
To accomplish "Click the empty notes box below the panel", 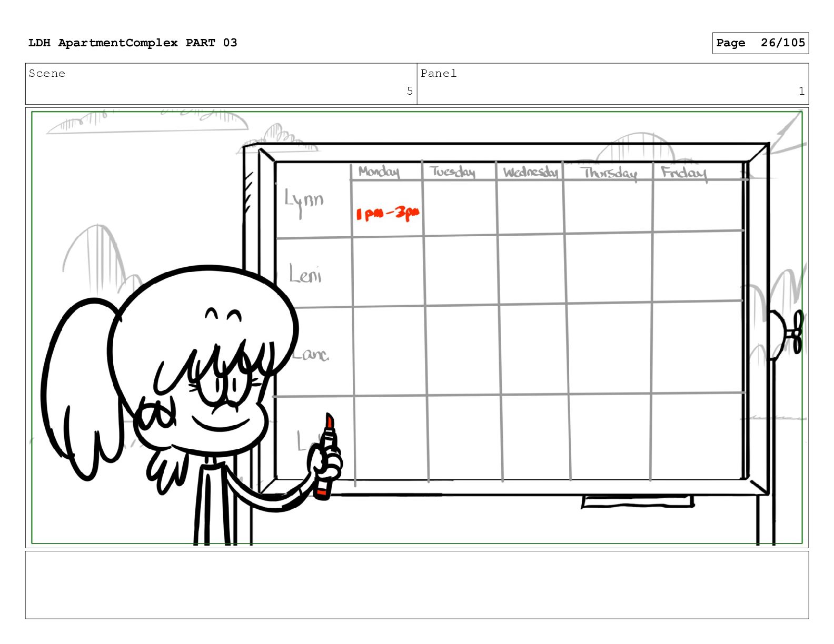I will pyautogui.click(x=417, y=585).
